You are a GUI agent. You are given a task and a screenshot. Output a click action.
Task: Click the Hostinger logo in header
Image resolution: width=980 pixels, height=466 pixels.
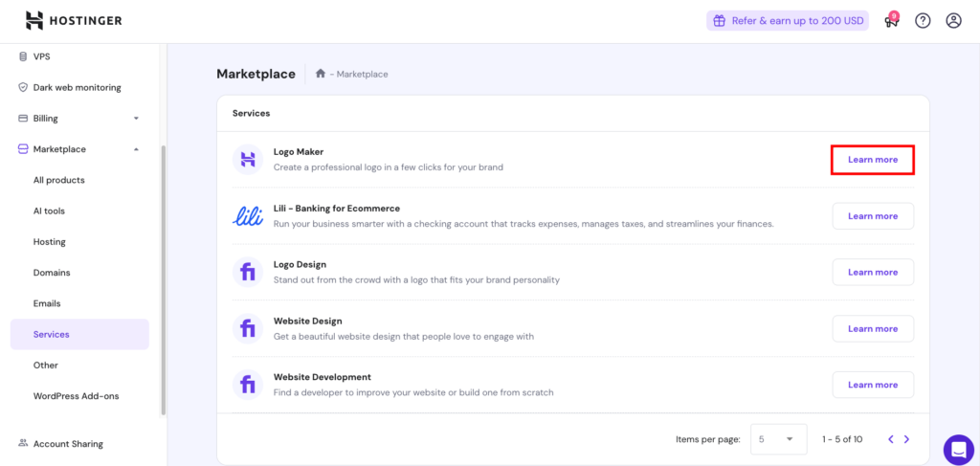[x=73, y=20]
